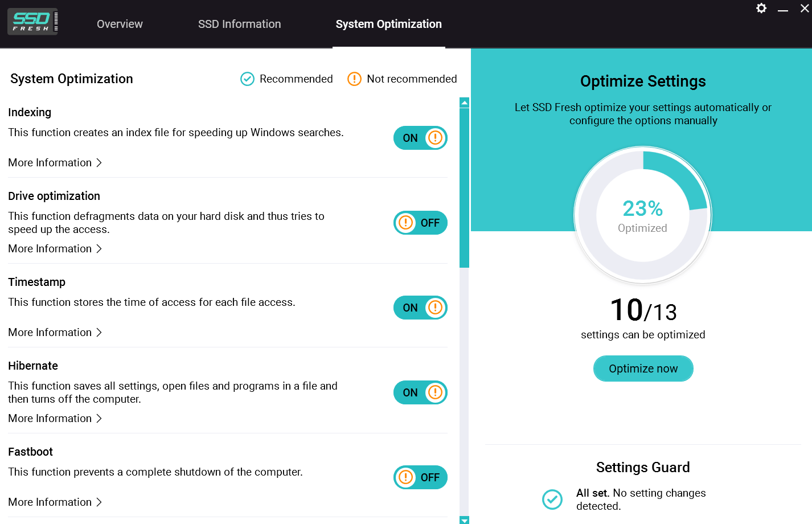812x524 pixels.
Task: Toggle Hibernate off
Action: coord(420,392)
